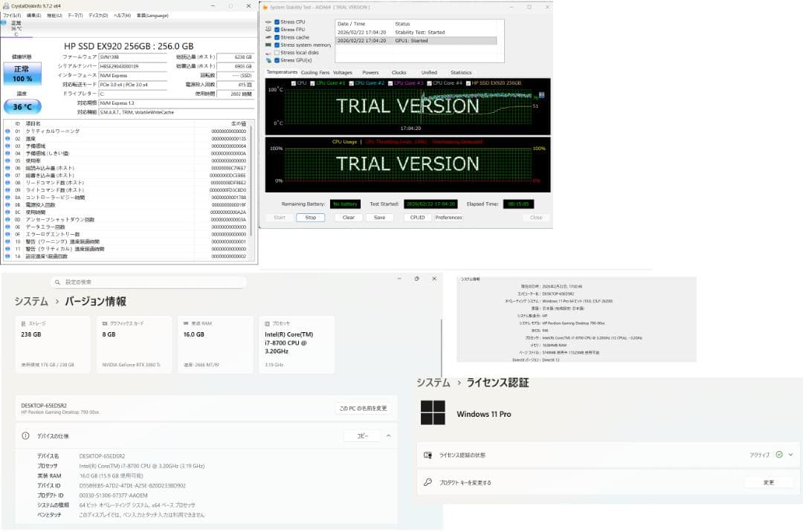Click the このPCの名前を変更 button
This screenshot has height=532, width=803.
(x=363, y=408)
